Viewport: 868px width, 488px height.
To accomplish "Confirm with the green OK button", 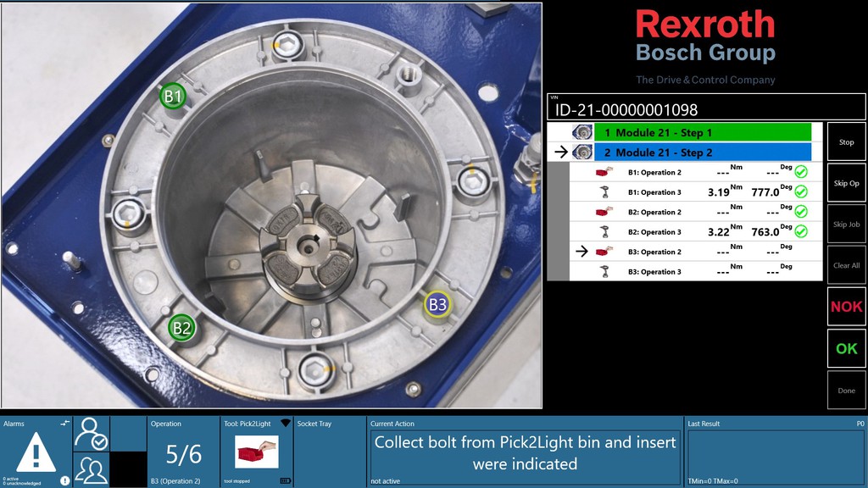I will point(847,348).
